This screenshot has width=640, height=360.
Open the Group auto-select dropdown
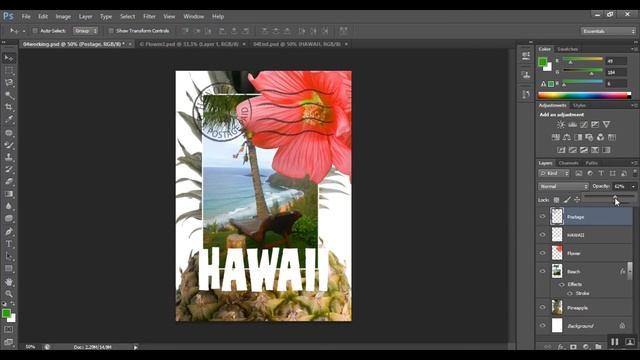point(85,31)
